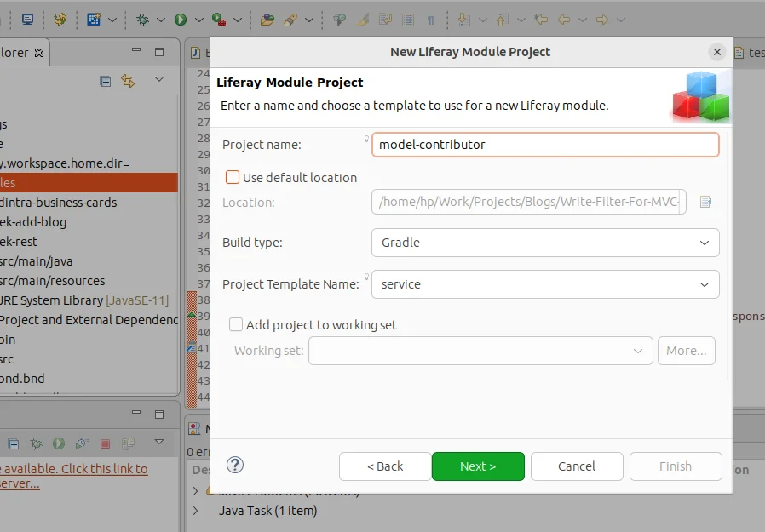The image size is (765, 532).
Task: Start the server with the green play icon
Action: tap(59, 443)
